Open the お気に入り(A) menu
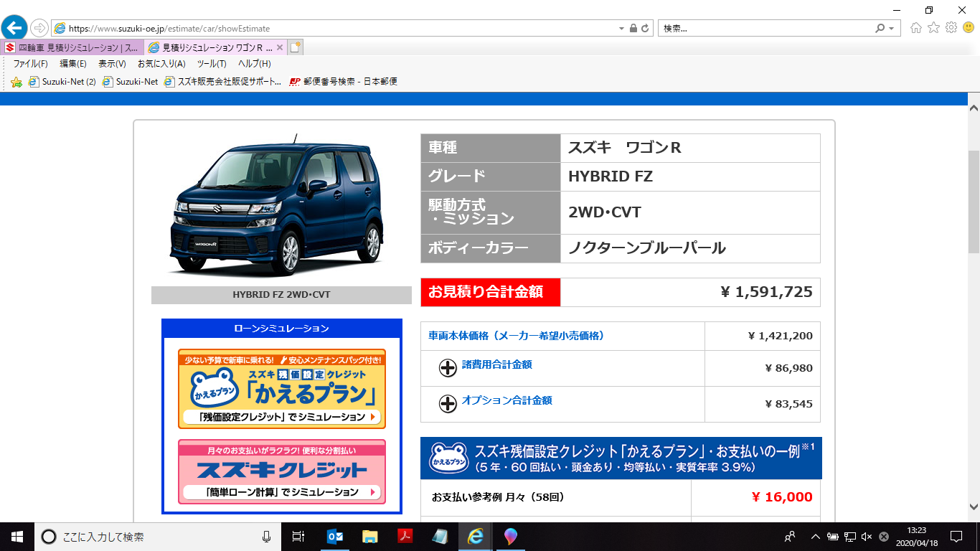 coord(161,64)
